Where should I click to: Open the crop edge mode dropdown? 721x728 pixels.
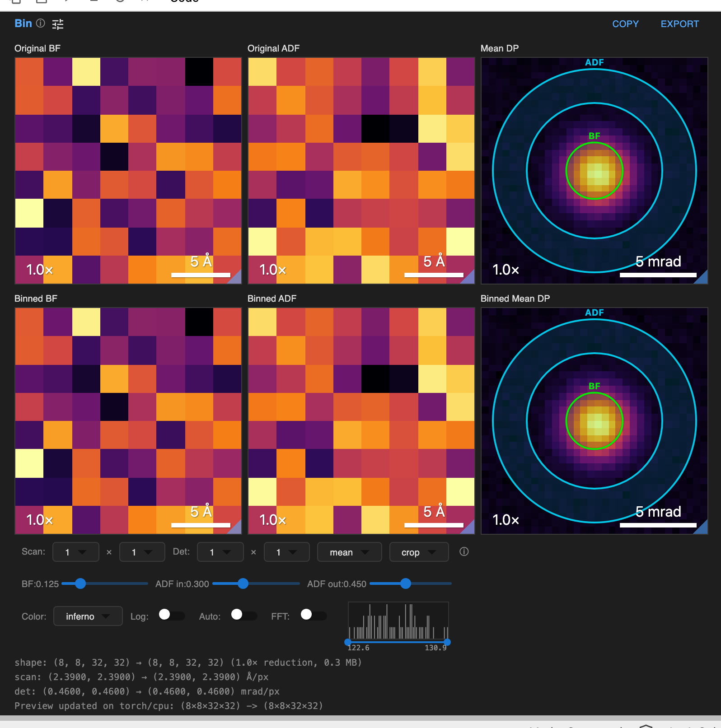[419, 552]
